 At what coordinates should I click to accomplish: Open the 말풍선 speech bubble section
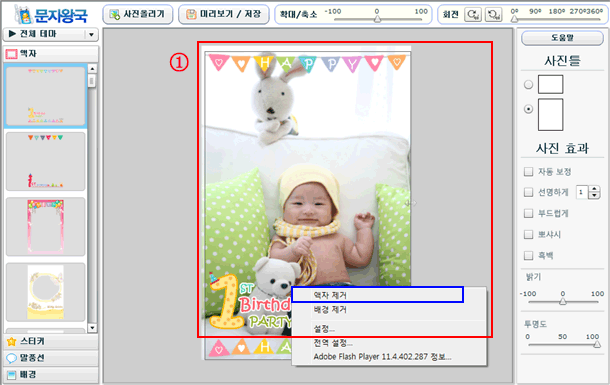pos(51,358)
